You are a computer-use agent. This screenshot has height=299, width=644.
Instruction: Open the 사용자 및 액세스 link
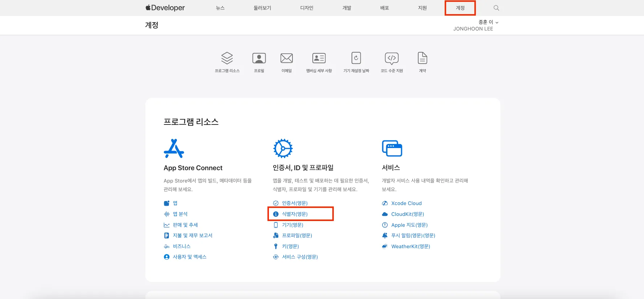coord(190,257)
